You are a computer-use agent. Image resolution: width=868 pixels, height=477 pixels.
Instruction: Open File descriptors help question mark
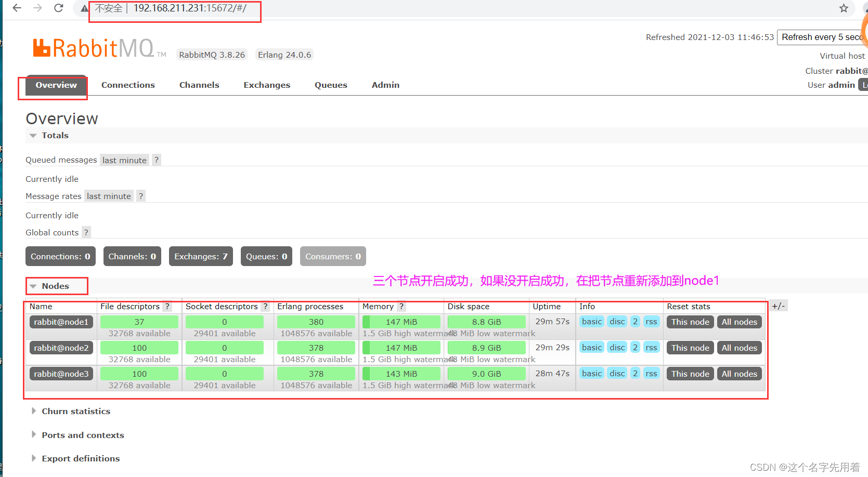(x=167, y=307)
